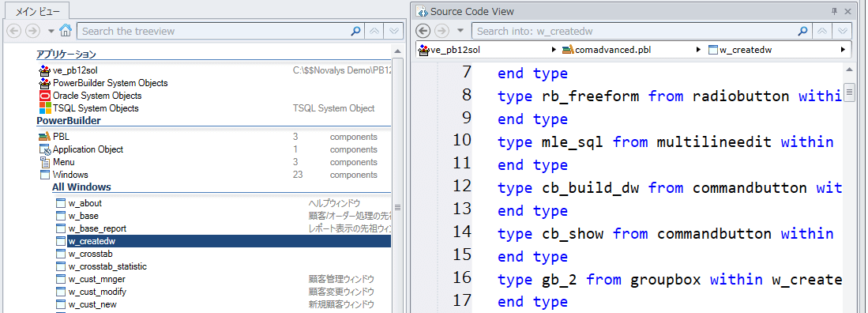Click the Search the treeview field
Screen dimensions: 868x313
[x=213, y=31]
